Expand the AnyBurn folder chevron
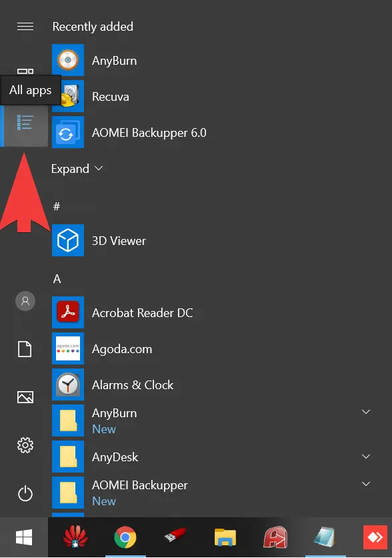The width and height of the screenshot is (392, 558). (366, 412)
